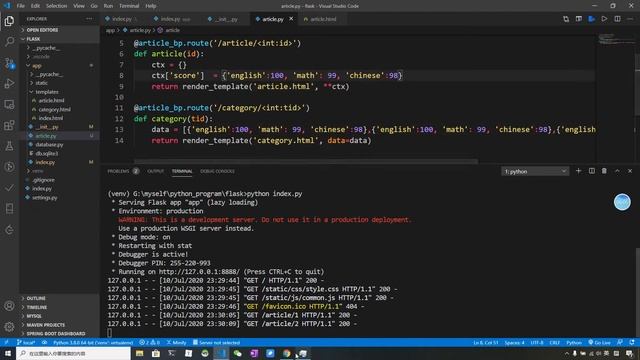640x360 pixels.
Task: Switch to the OUTPUT panel tab
Action: (155, 171)
